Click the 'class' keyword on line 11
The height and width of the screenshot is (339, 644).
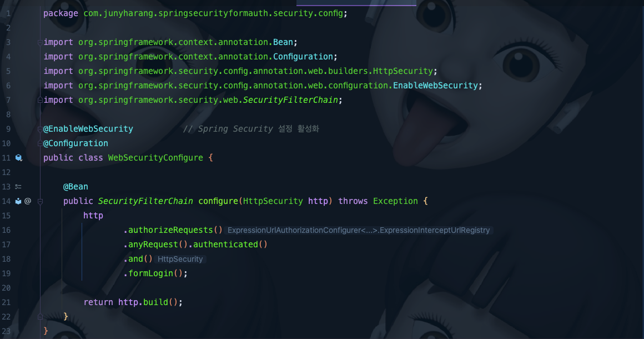pyautogui.click(x=90, y=158)
